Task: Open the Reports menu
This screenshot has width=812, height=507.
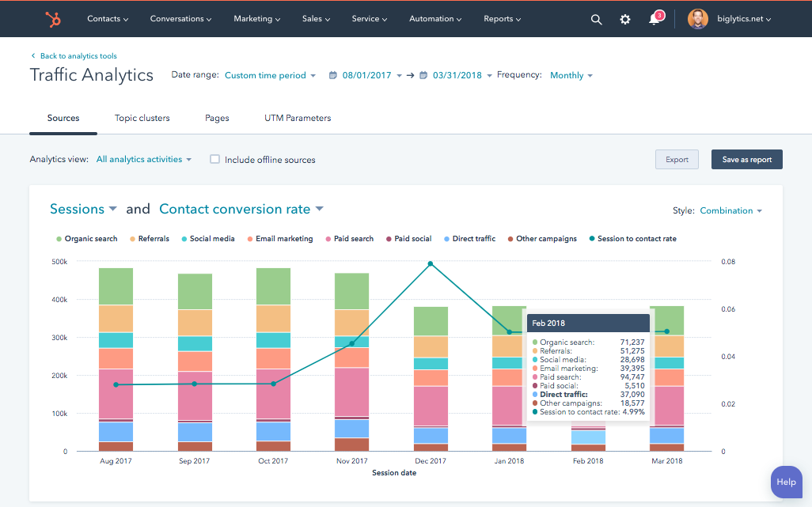Action: tap(502, 18)
